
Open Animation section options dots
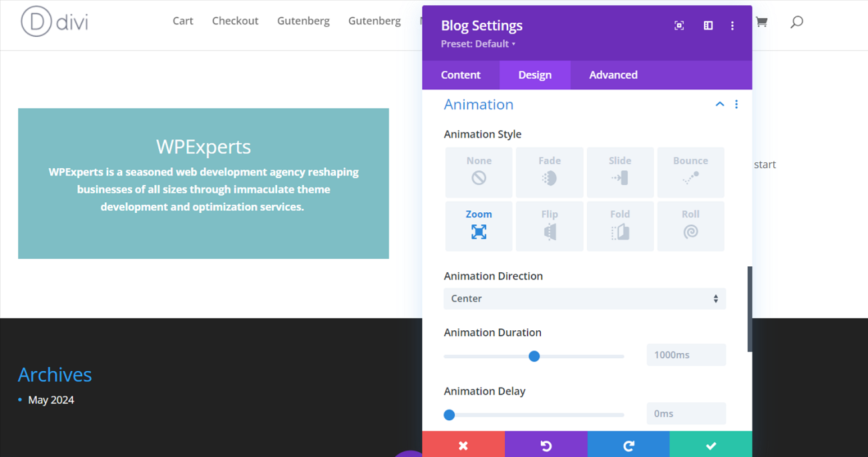pos(736,104)
